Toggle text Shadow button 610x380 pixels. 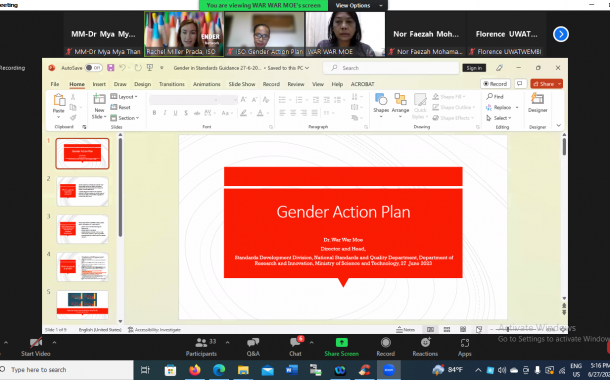[x=186, y=113]
